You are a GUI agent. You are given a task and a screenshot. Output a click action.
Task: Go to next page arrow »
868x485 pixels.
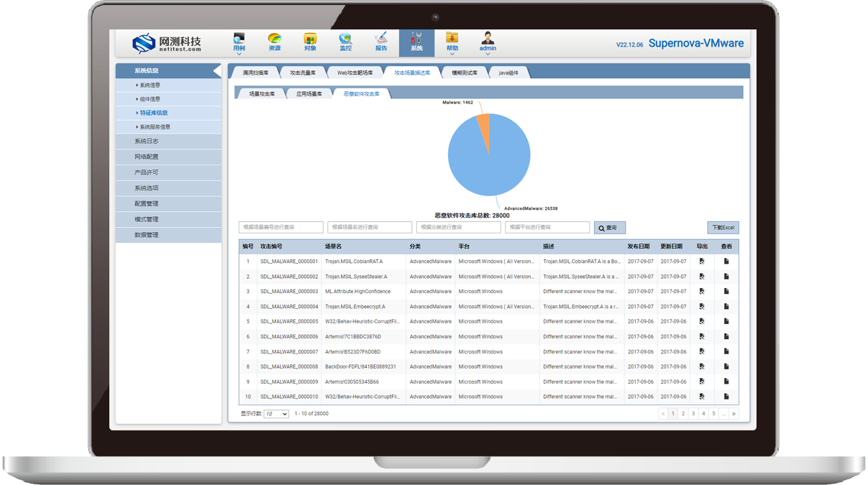734,414
